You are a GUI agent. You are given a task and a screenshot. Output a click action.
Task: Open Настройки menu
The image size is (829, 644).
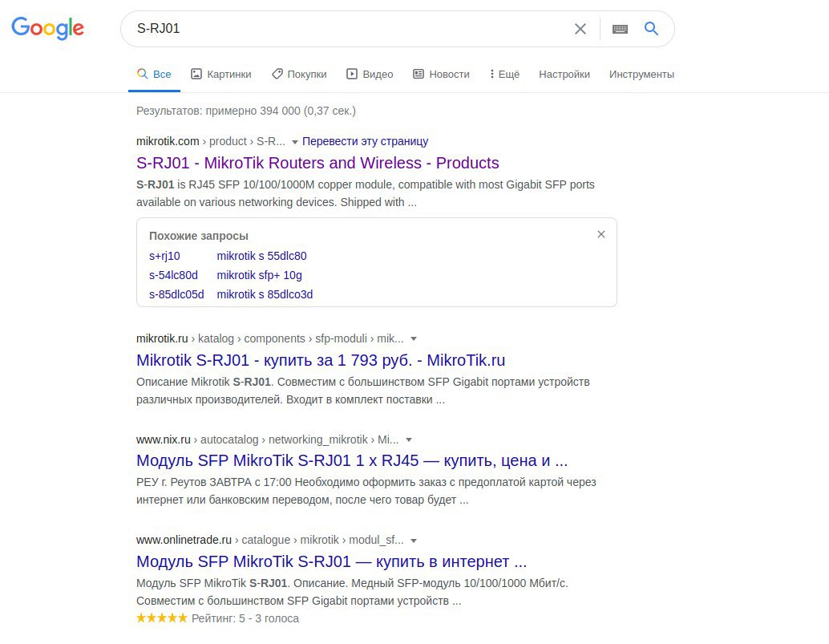coord(564,74)
